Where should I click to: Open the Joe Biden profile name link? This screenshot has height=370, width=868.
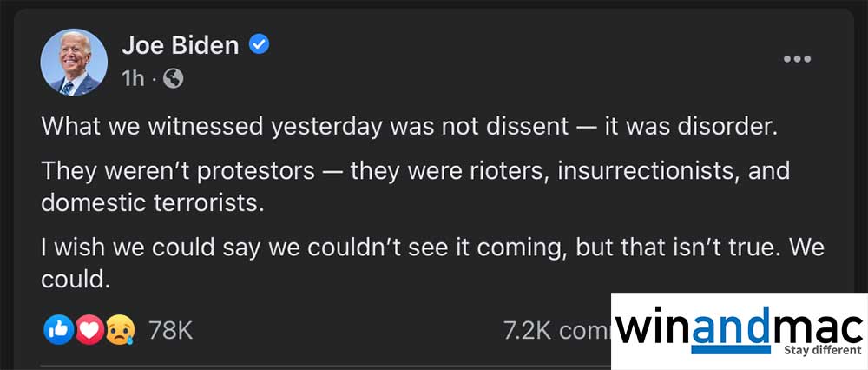tap(180, 45)
